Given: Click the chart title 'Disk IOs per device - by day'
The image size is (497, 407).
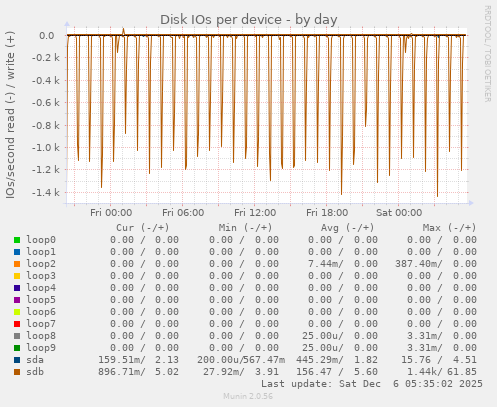Looking at the screenshot, I should click(249, 20).
